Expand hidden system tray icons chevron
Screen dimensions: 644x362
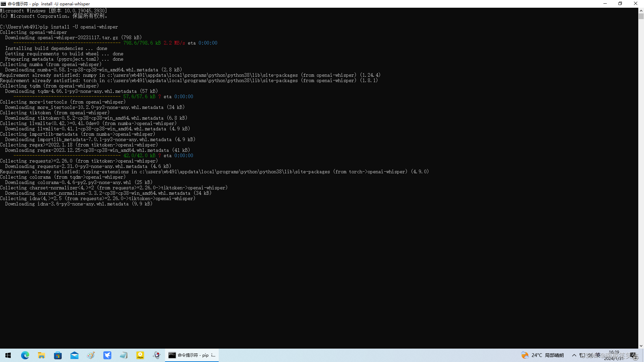pyautogui.click(x=574, y=355)
